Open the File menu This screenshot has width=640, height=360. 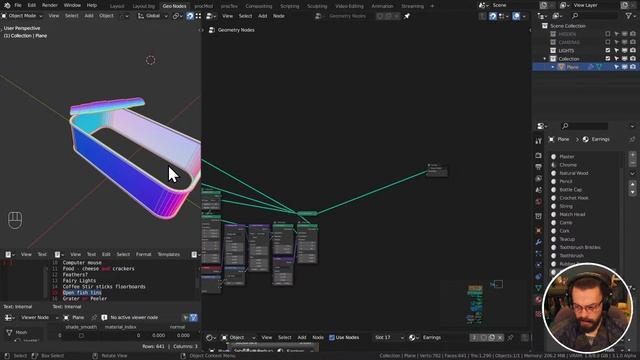point(18,5)
